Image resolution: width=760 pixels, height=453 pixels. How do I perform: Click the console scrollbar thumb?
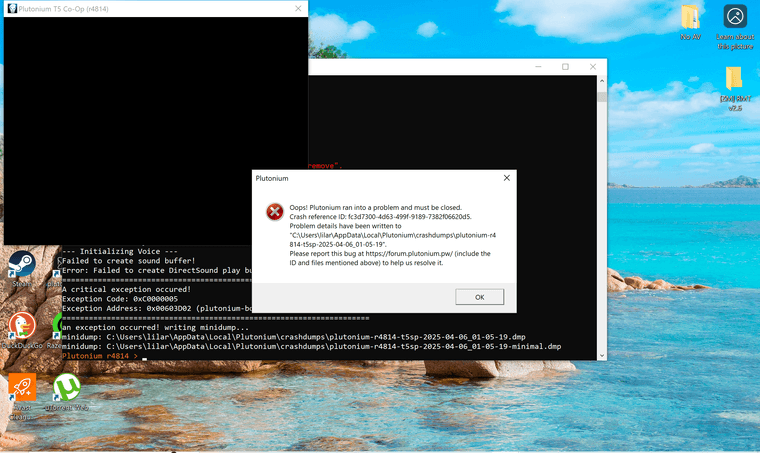(x=602, y=97)
